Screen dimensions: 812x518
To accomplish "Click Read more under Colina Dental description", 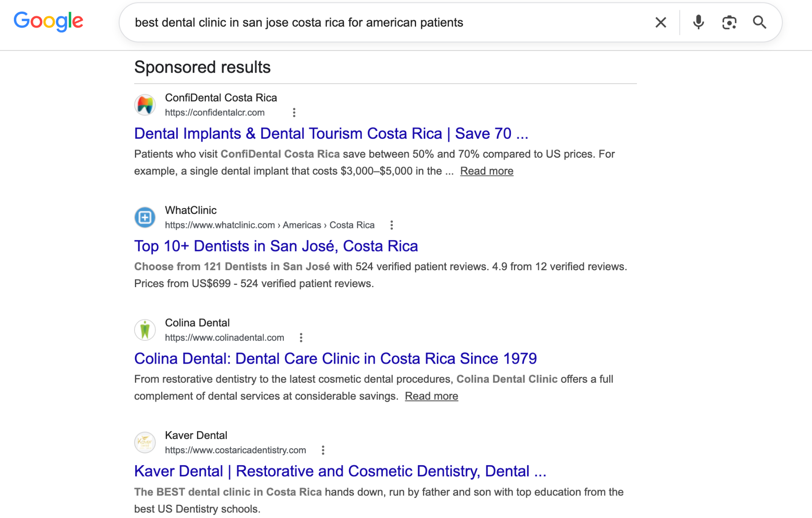I will point(431,396).
